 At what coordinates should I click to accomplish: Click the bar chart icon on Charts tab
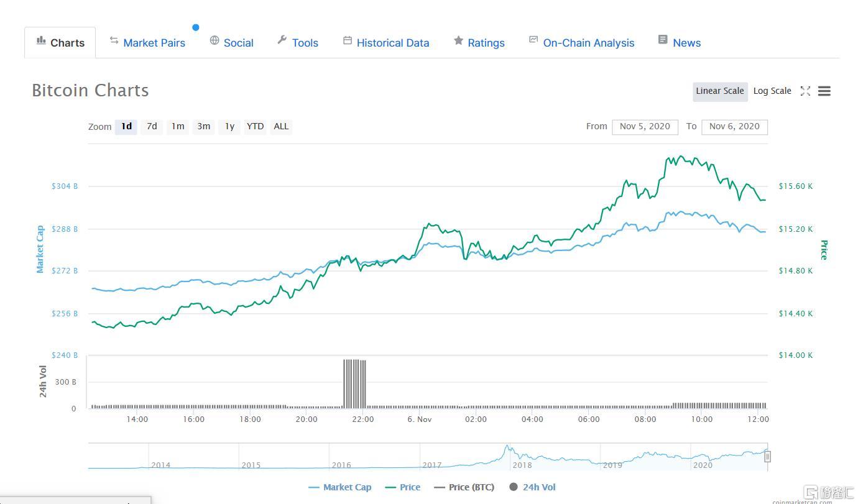[x=41, y=40]
